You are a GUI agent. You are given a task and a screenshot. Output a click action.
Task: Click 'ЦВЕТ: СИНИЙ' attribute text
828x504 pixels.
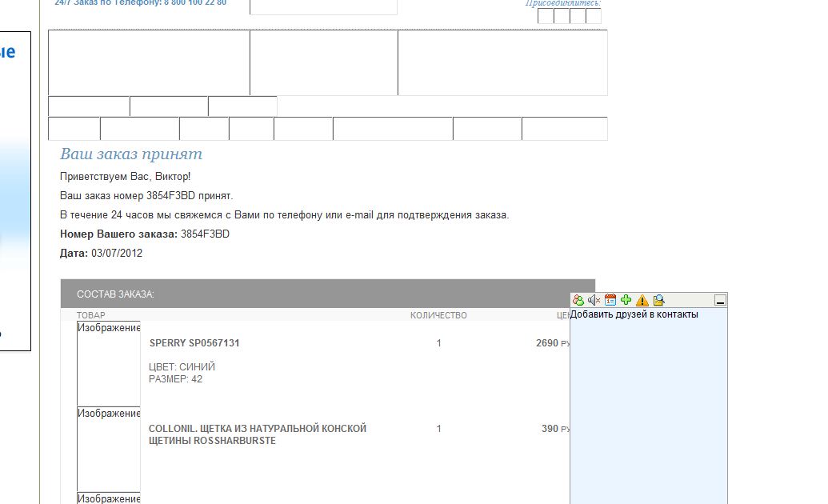click(182, 366)
